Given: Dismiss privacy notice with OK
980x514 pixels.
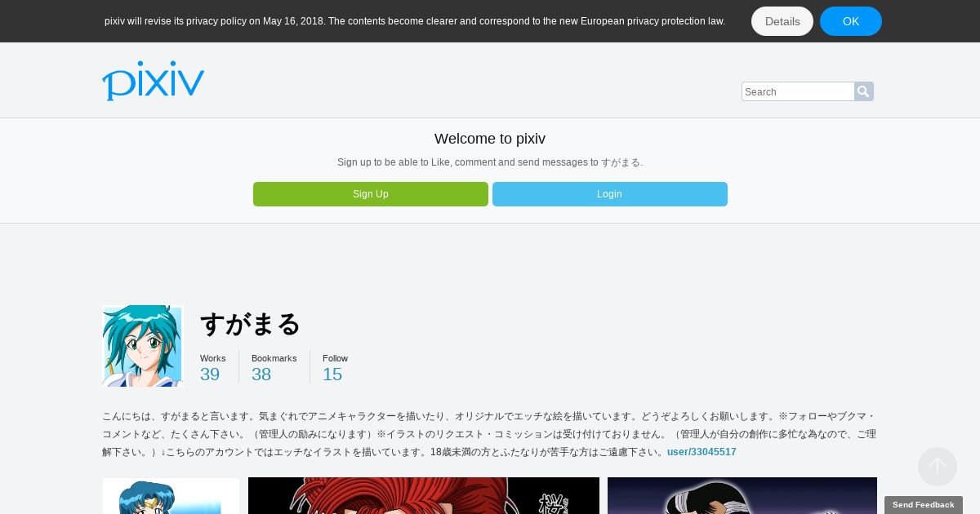Looking at the screenshot, I should 851,21.
